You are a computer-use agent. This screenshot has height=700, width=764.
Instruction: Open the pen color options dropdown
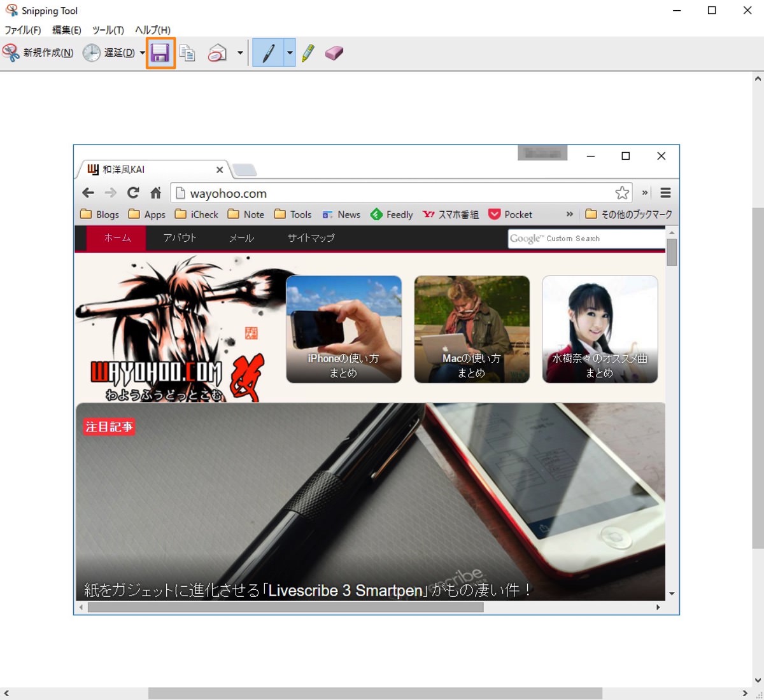[x=290, y=53]
